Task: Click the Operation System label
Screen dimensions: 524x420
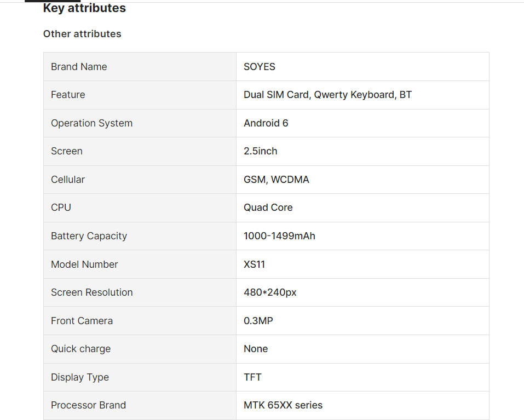Action: click(91, 123)
